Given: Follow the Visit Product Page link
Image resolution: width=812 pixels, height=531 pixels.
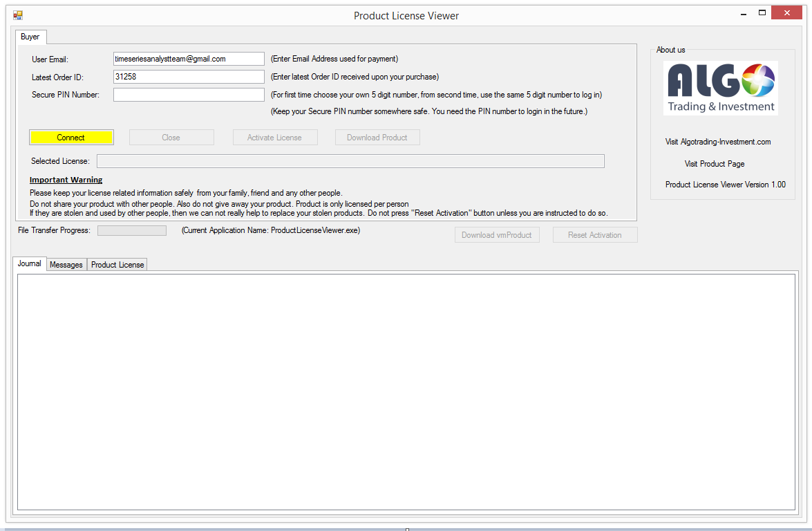Looking at the screenshot, I should [x=715, y=164].
